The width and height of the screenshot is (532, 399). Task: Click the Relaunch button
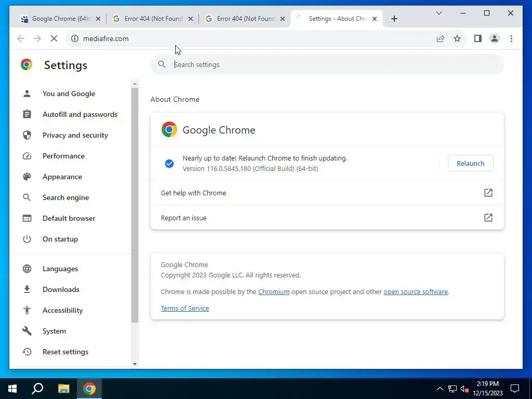tap(470, 163)
